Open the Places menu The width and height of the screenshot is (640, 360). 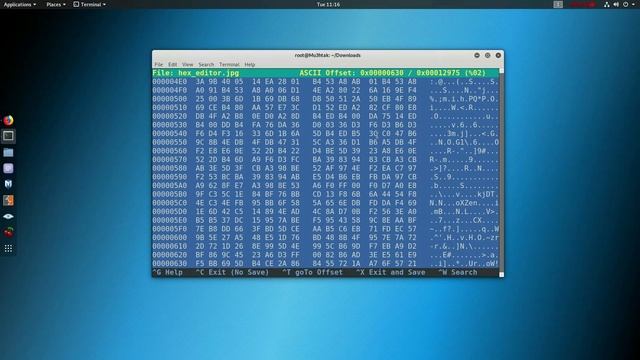[x=56, y=4]
